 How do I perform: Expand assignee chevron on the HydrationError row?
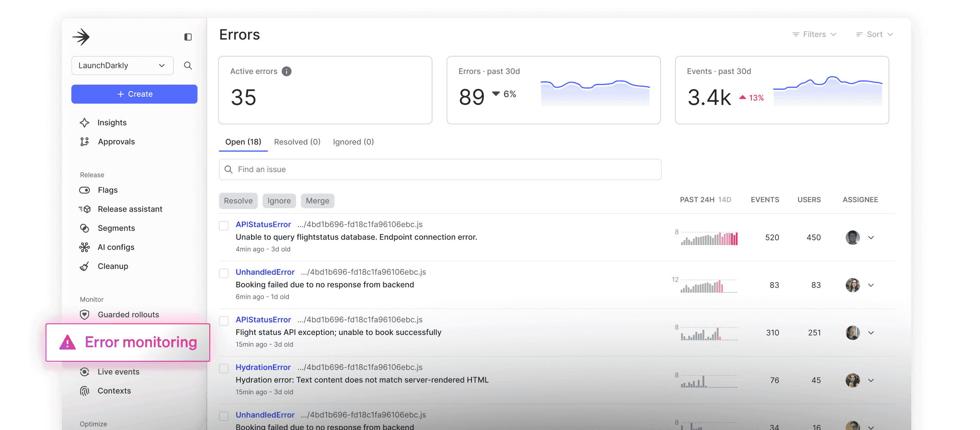871,381
